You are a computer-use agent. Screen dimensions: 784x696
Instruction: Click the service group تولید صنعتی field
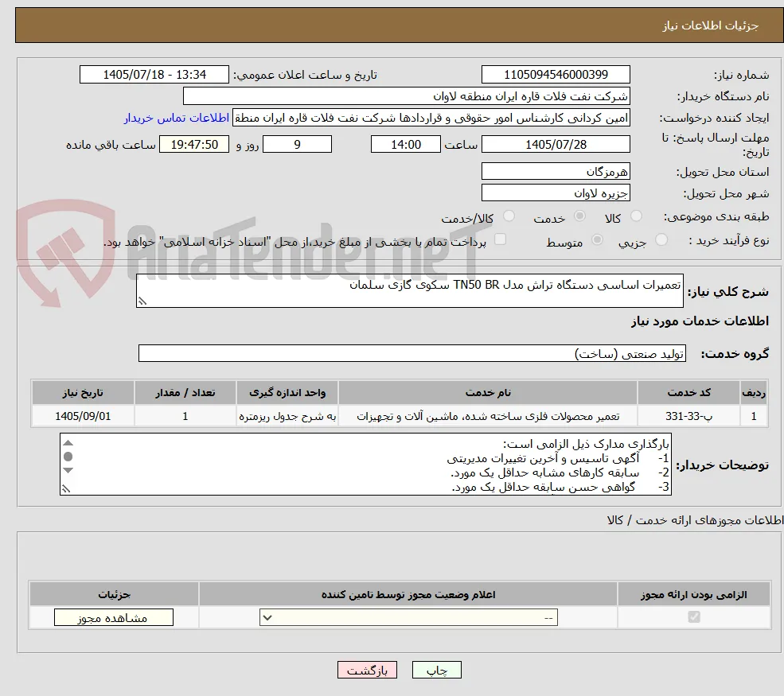coord(412,353)
